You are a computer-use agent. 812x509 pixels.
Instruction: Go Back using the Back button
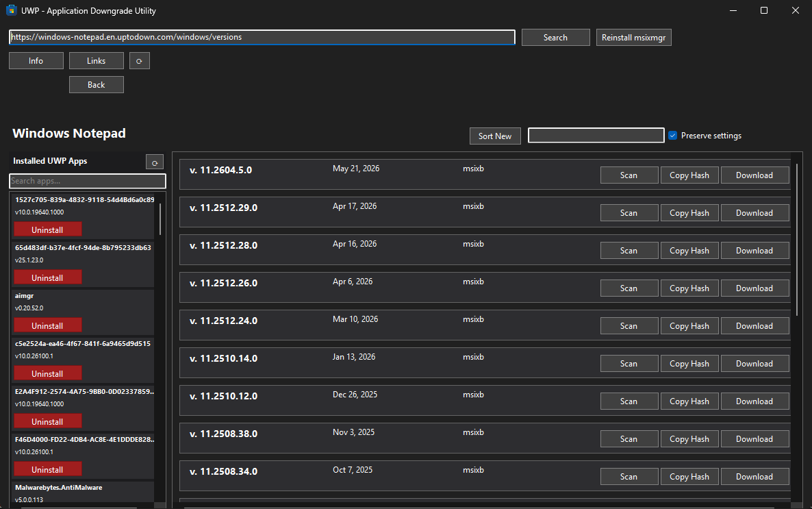pos(97,84)
